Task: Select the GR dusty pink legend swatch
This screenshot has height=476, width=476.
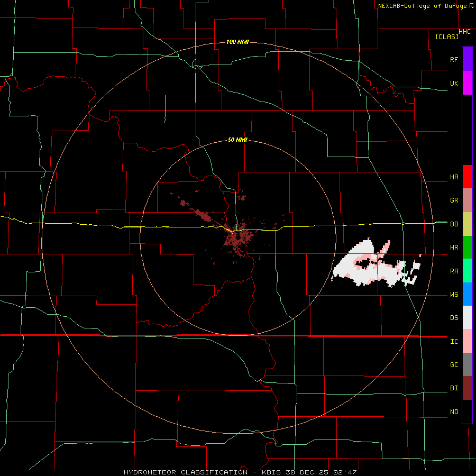Action: [467, 200]
